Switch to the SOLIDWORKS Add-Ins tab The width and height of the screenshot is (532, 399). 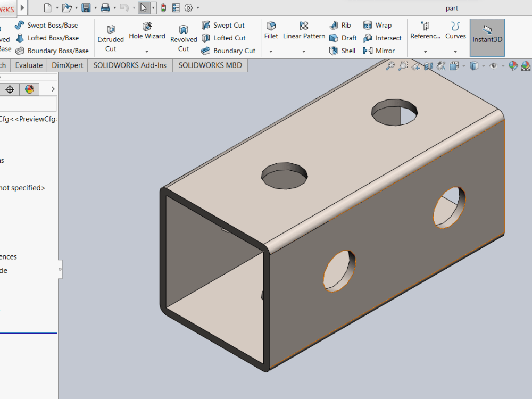129,65
